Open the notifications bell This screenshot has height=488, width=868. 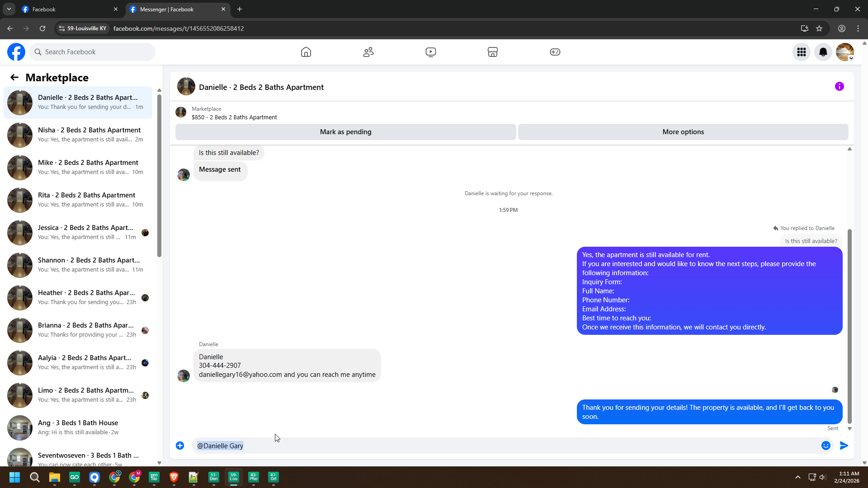(823, 52)
